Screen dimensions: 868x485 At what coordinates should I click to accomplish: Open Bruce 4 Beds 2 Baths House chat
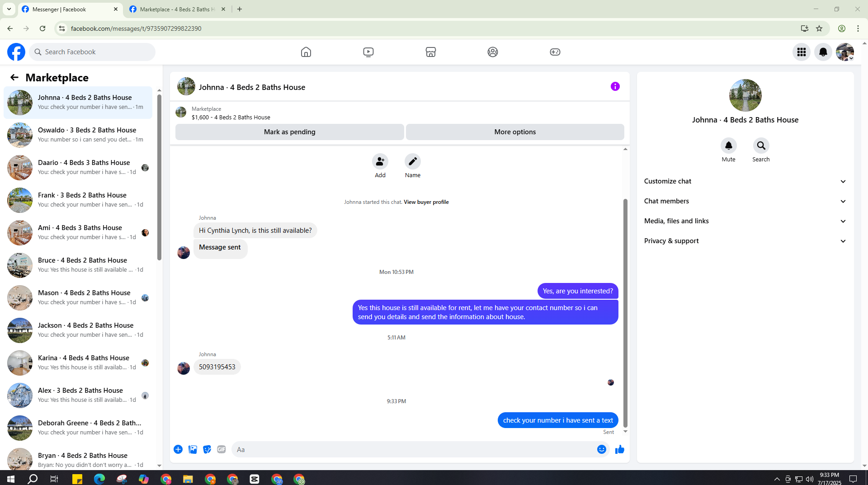[78, 265]
